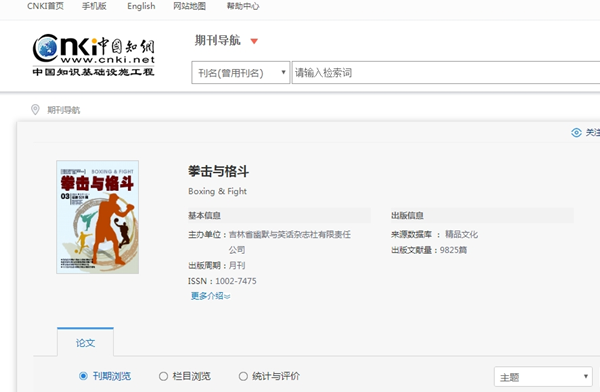Click the 期刊导航 heading above search
The width and height of the screenshot is (600, 392).
coord(217,40)
